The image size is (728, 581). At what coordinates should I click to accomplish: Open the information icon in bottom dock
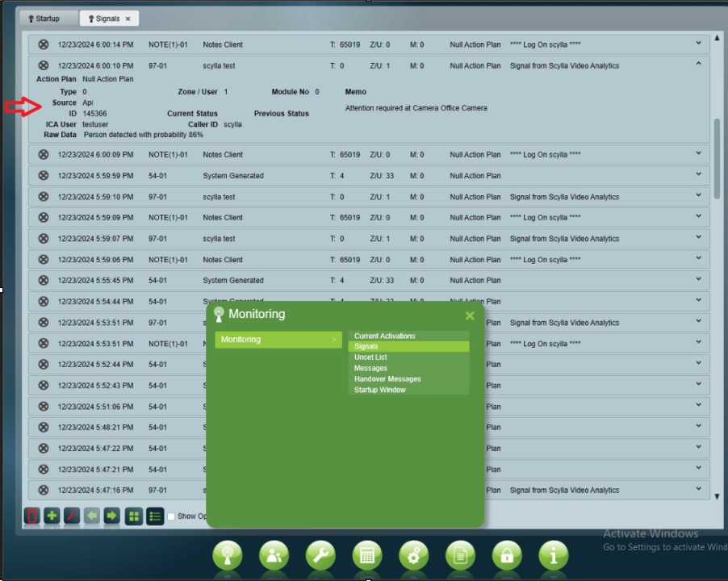[554, 555]
